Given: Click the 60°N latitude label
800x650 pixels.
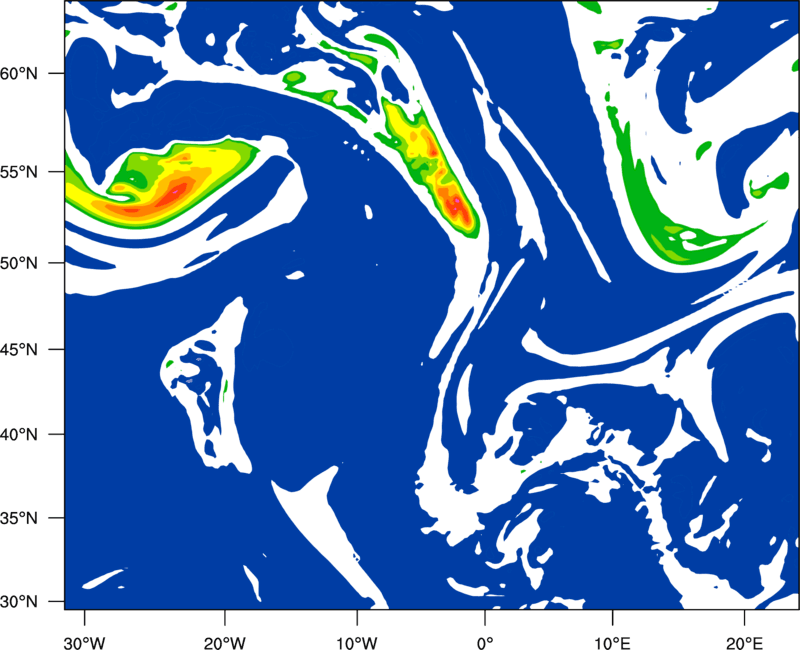Looking at the screenshot, I should coord(19,74).
